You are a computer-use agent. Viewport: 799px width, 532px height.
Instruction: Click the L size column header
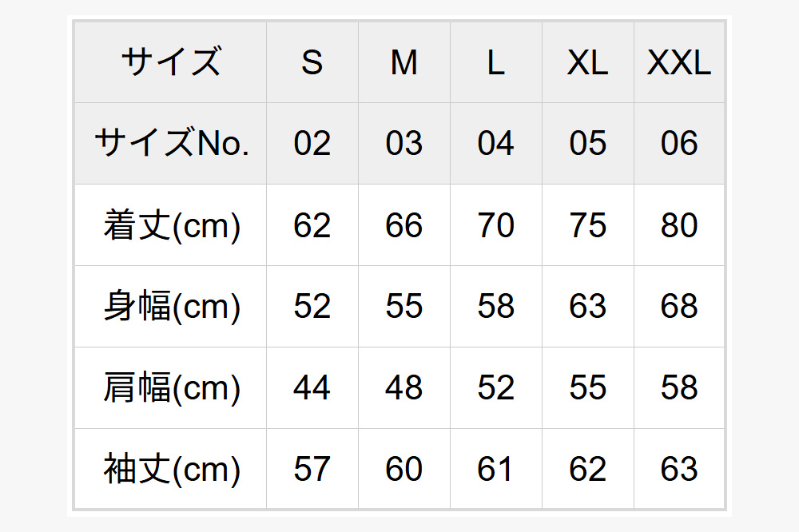tap(496, 62)
